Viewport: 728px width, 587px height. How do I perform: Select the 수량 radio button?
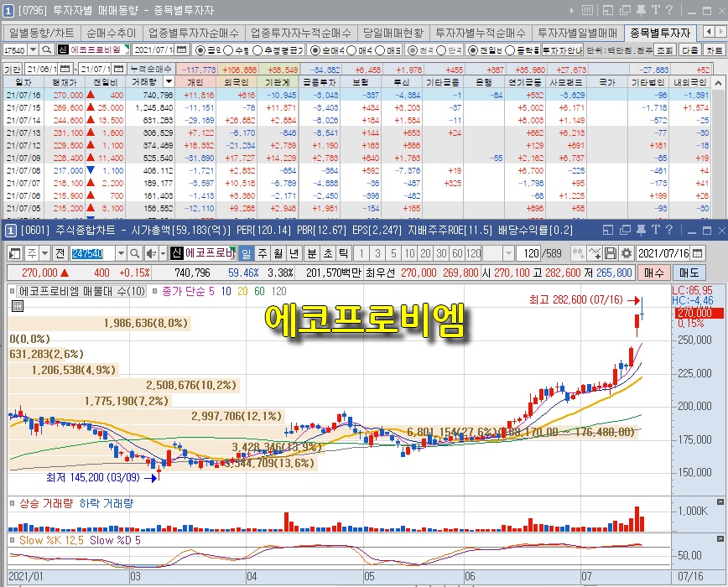coord(228,50)
